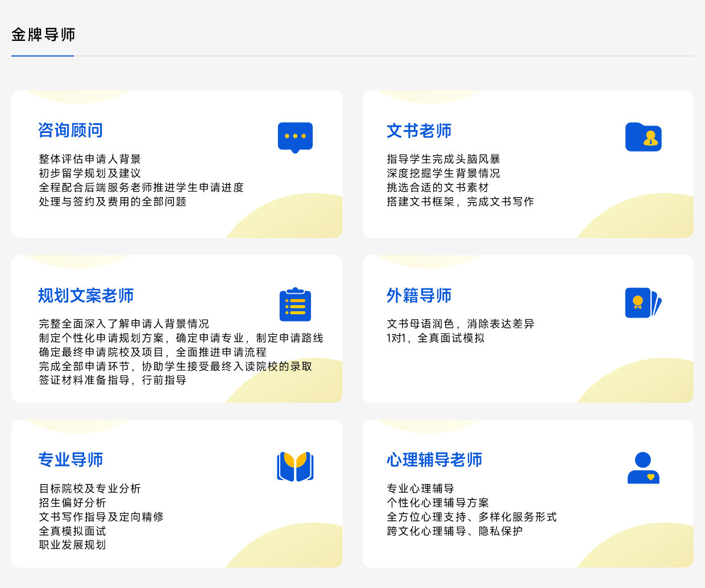Screen dimensions: 705x588
Task: Click the folder with person icon for 文书老师
Action: (x=643, y=137)
